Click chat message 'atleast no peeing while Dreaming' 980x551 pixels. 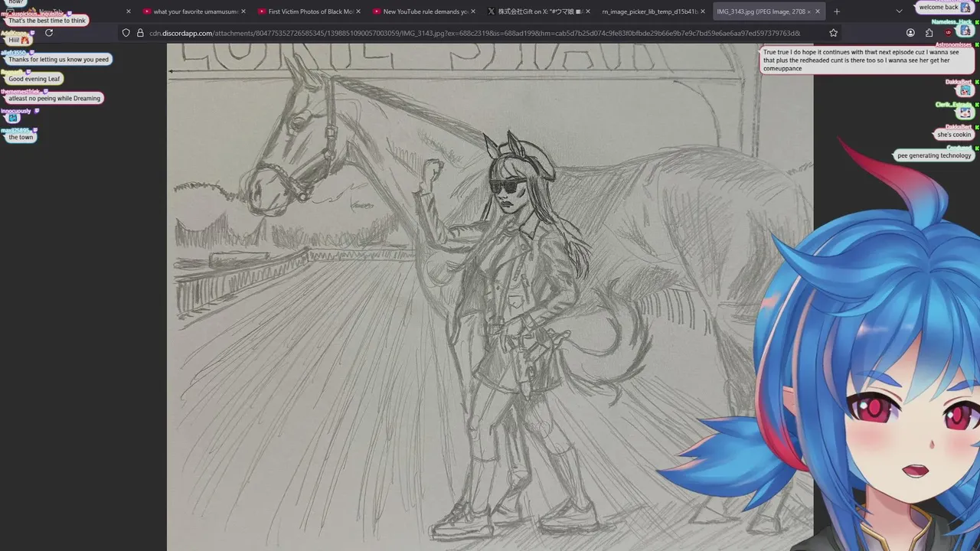click(x=54, y=98)
